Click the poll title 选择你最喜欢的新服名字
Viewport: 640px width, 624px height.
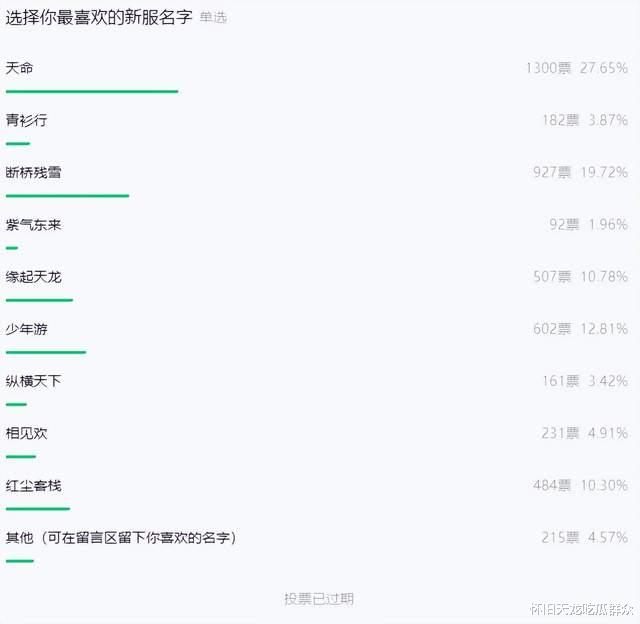[99, 18]
